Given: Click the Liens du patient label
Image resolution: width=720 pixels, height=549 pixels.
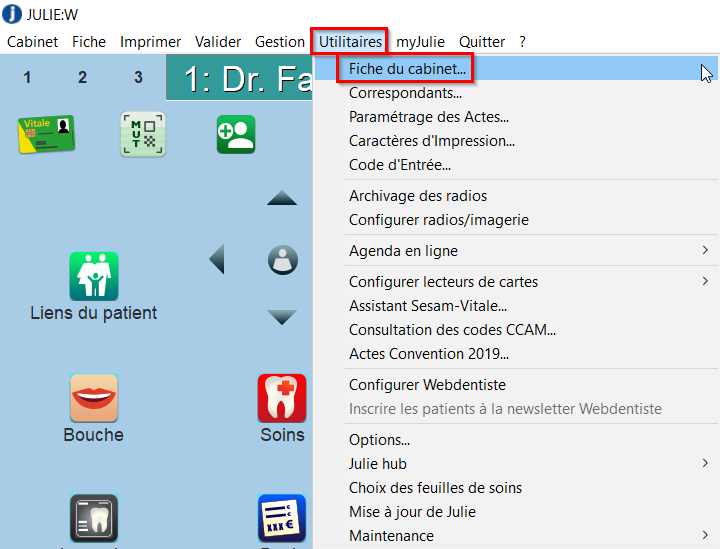Looking at the screenshot, I should click(x=94, y=313).
